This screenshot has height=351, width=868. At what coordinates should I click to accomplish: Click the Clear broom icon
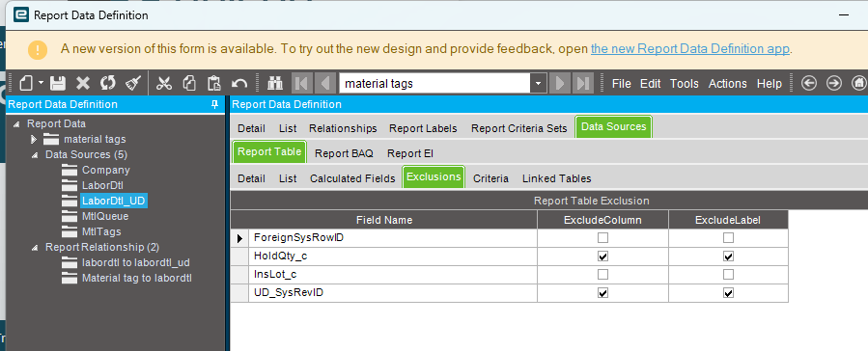(133, 84)
